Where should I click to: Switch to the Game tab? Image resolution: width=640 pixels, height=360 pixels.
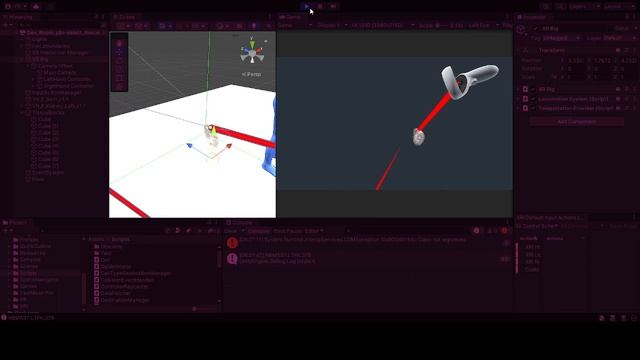point(290,17)
